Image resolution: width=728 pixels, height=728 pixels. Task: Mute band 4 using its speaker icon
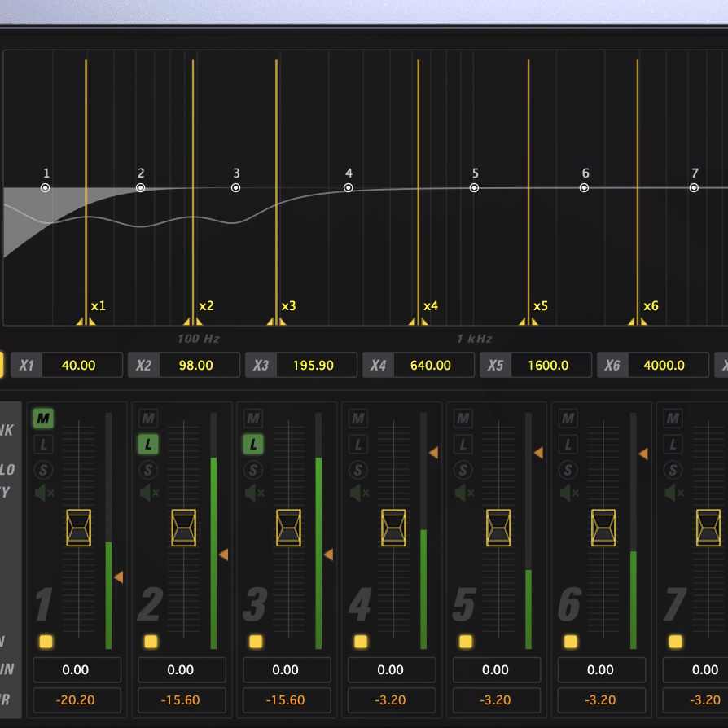point(359,493)
